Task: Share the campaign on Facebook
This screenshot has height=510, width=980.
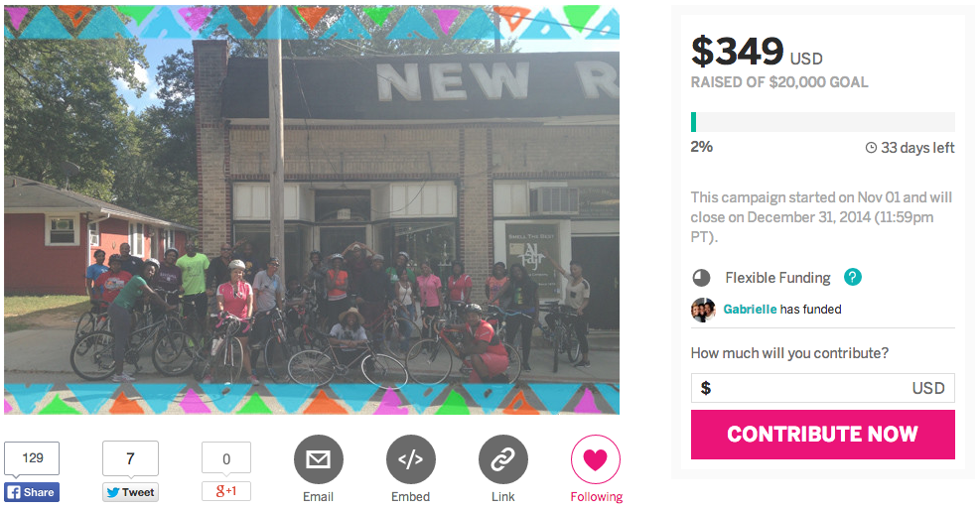Action: (x=31, y=492)
